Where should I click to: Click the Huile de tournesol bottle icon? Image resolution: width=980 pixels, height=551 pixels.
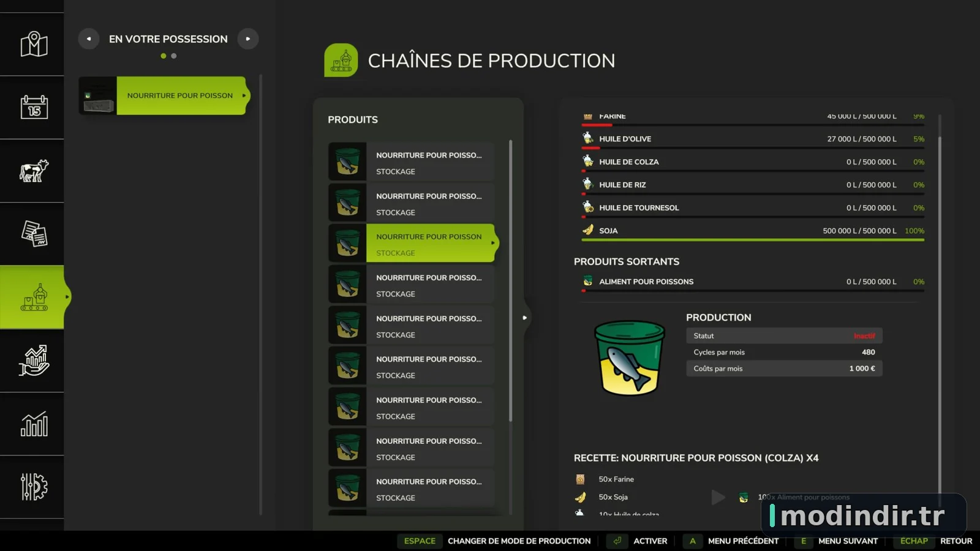(588, 208)
